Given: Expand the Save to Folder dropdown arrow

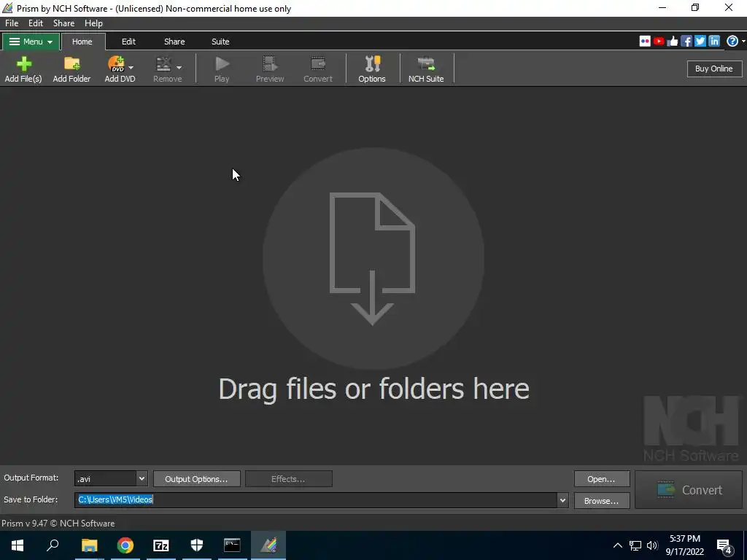Looking at the screenshot, I should (562, 500).
